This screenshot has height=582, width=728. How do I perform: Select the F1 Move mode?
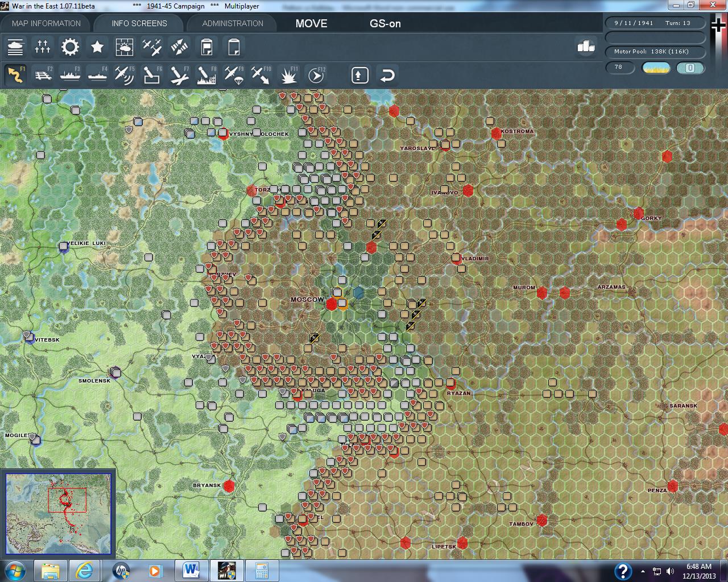[15, 75]
